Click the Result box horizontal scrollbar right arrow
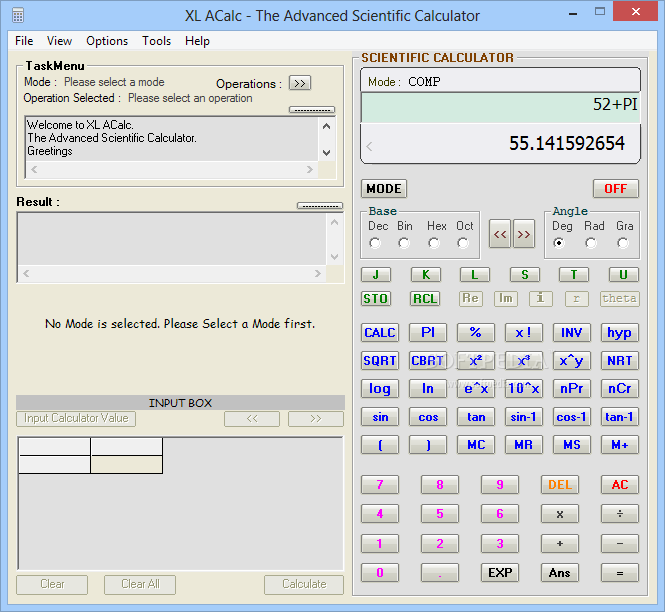Image resolution: width=665 pixels, height=612 pixels. (x=318, y=274)
